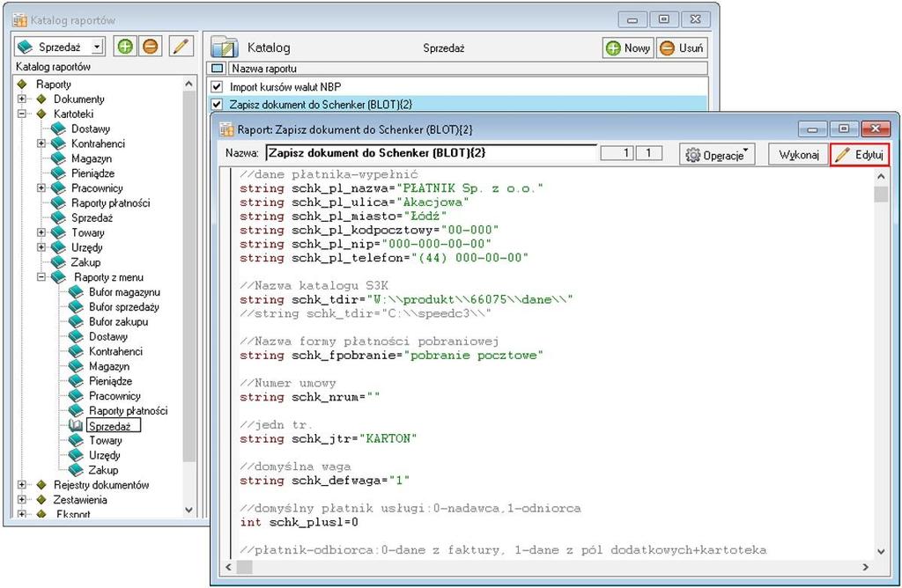
Task: Click catalog tree scrollbar up arrow
Action: pos(189,84)
